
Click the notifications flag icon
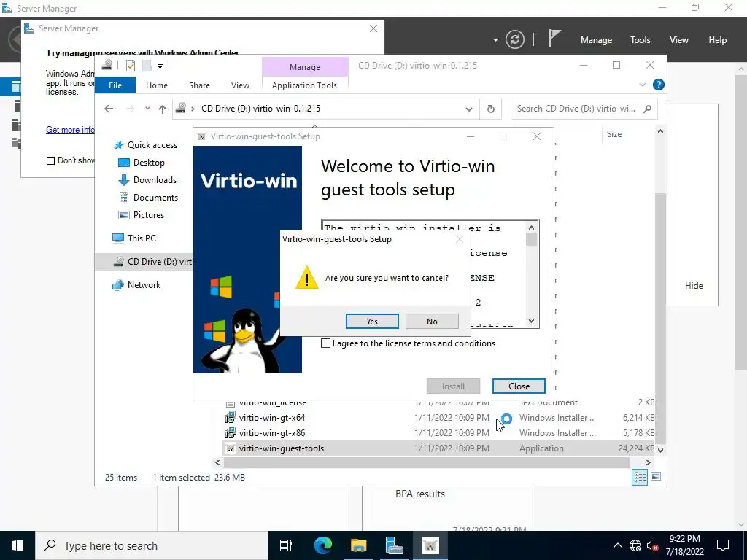(x=554, y=38)
